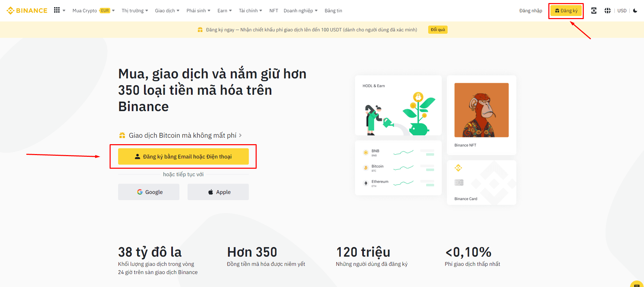Viewport: 644px width, 287px height.
Task: Click the Bitcoin price sparkline chart
Action: click(x=403, y=168)
